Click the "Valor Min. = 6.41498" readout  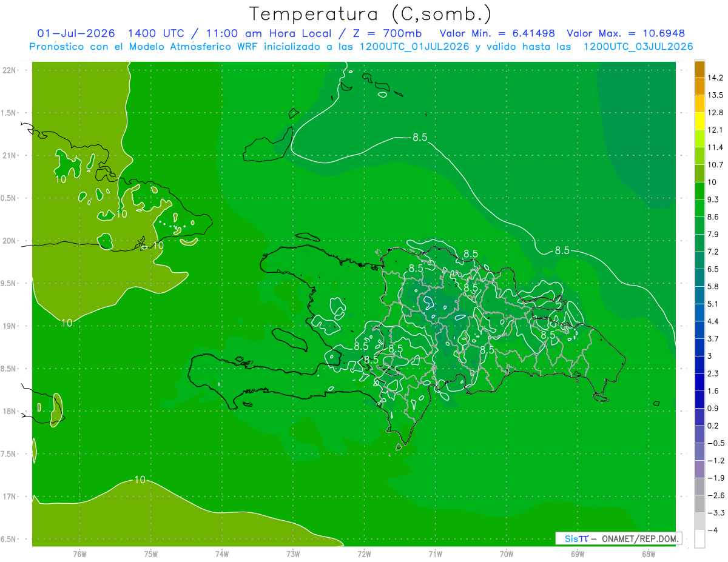497,33
